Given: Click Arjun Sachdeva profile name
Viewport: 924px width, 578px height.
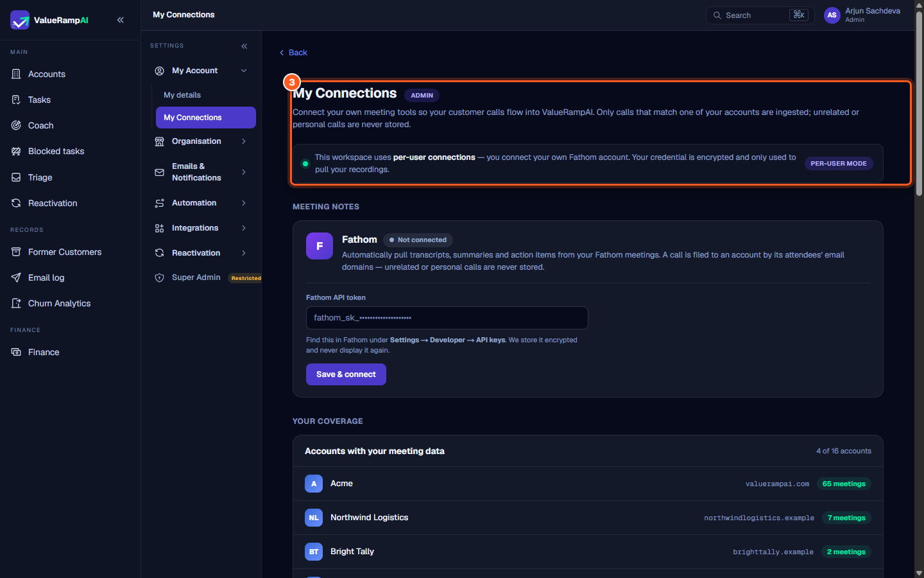Looking at the screenshot, I should pos(873,11).
